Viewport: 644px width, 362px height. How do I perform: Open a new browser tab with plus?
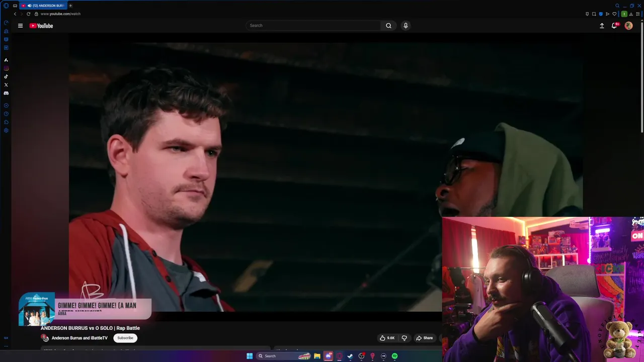click(70, 6)
